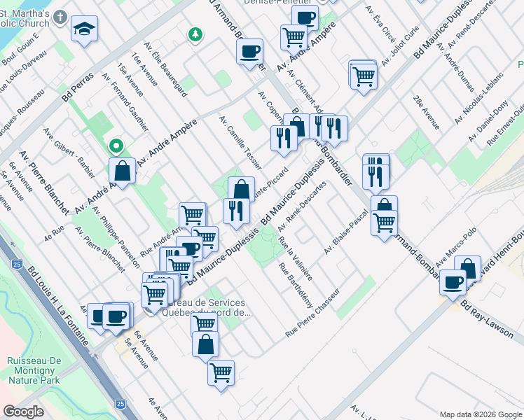
Task: Click the 'Av. Philippe-Panneton' street label
Action: (x=116, y=237)
